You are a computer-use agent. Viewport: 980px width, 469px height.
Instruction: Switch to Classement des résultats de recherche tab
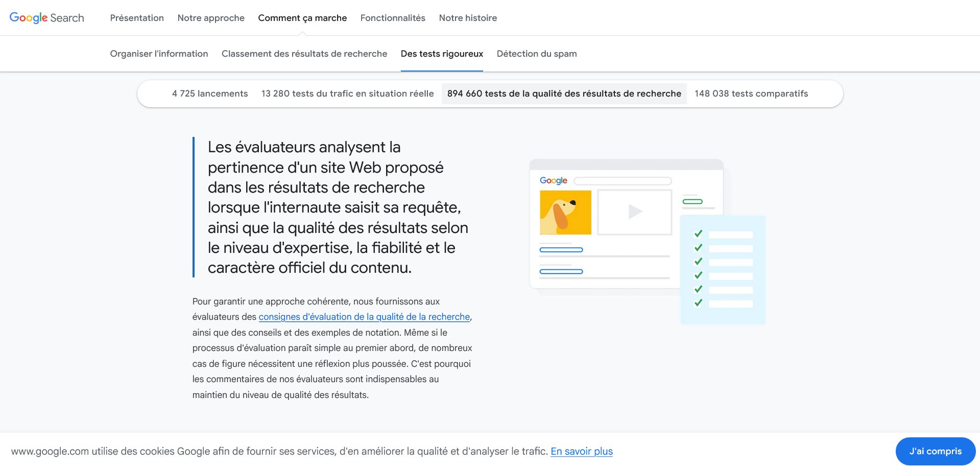coord(304,54)
